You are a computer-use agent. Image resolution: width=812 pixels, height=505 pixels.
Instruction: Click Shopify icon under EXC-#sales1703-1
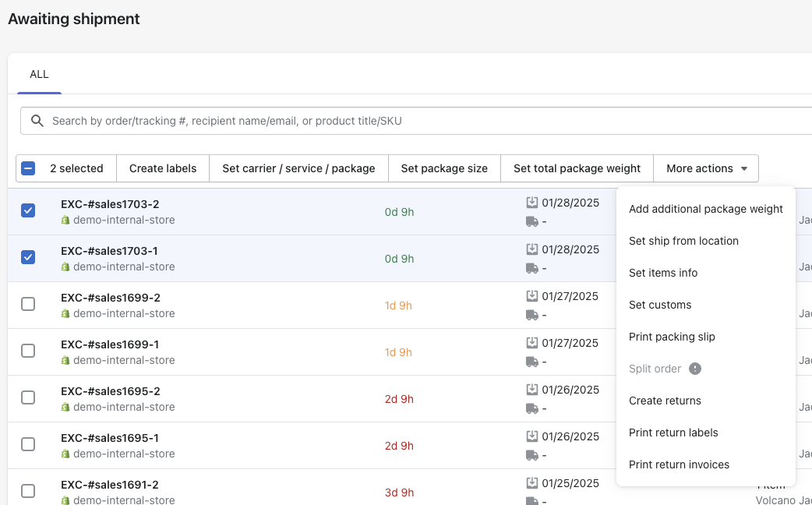pyautogui.click(x=65, y=267)
